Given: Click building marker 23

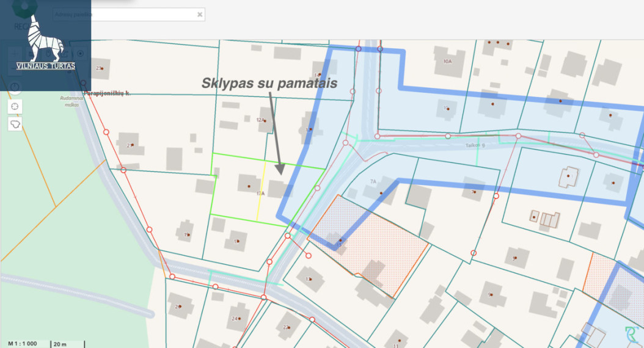Looking at the screenshot, I should point(100,68).
